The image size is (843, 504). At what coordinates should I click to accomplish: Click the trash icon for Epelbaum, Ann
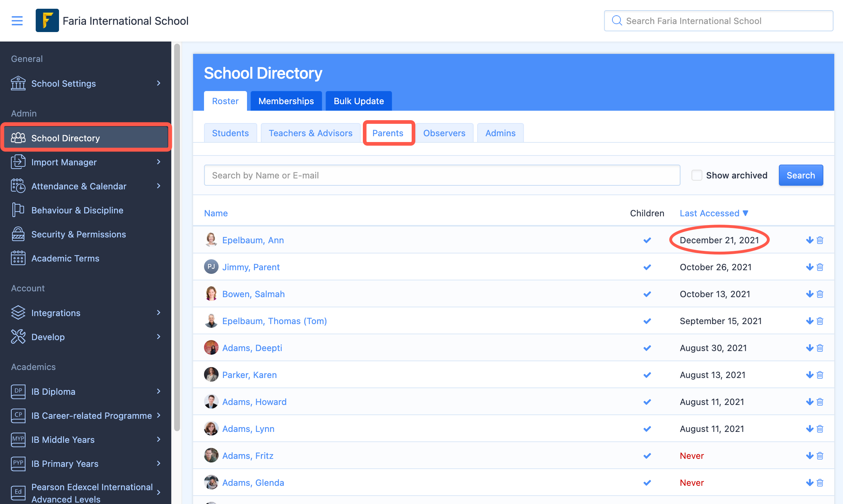(820, 240)
